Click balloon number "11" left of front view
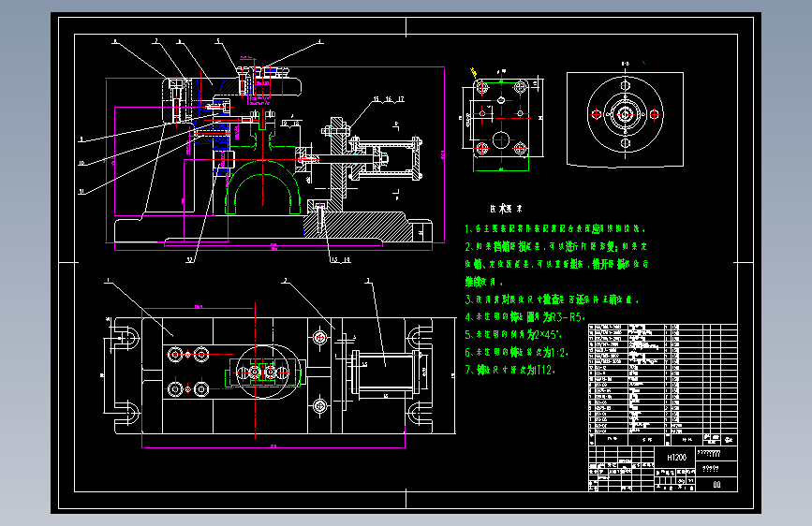This screenshot has width=812, height=526. click(81, 192)
